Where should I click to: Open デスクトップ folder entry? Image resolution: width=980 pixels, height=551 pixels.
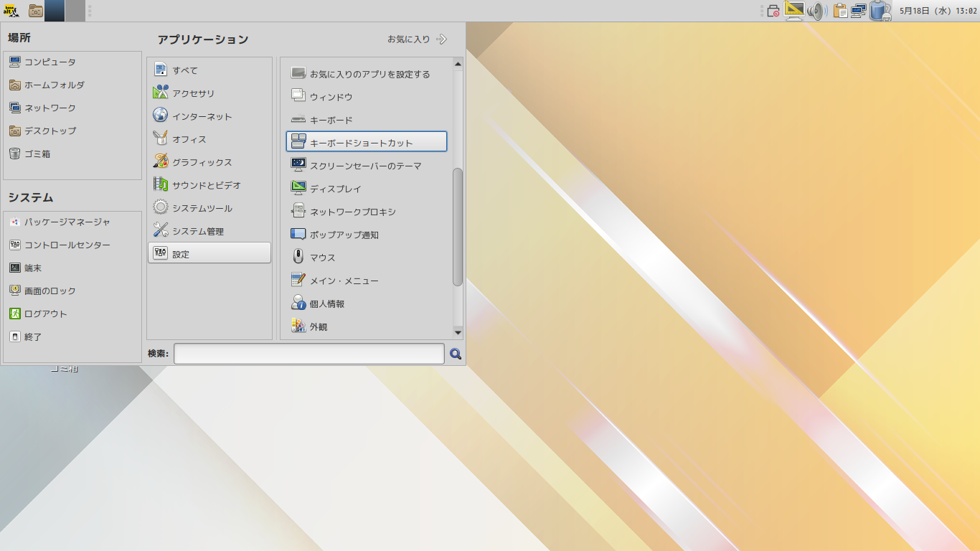click(72, 131)
